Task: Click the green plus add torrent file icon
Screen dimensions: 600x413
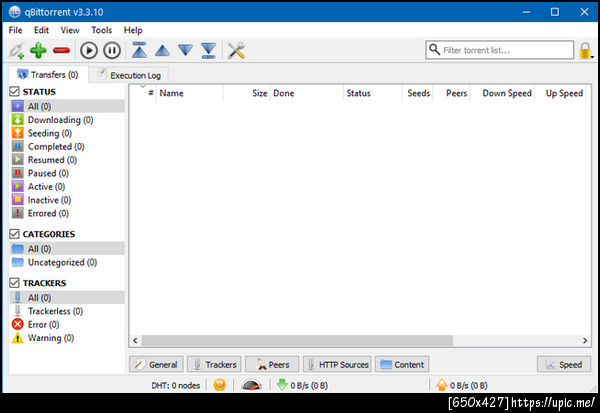Action: (38, 50)
